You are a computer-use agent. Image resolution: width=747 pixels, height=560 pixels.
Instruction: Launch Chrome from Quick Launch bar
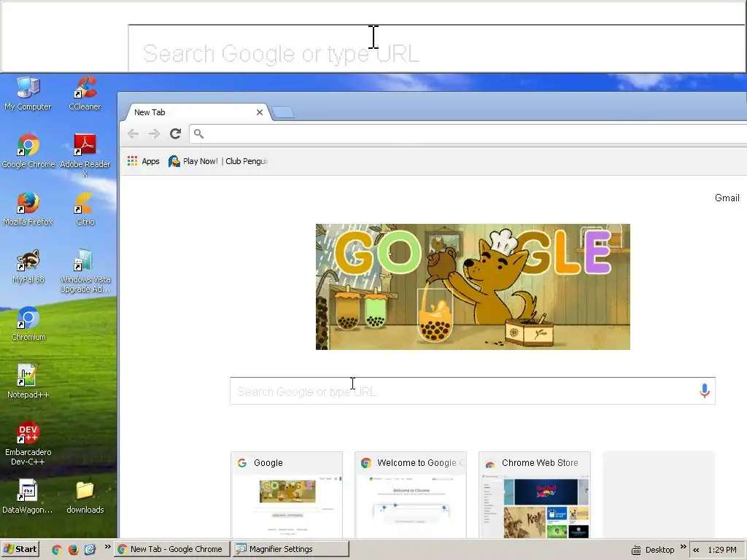[x=57, y=550]
